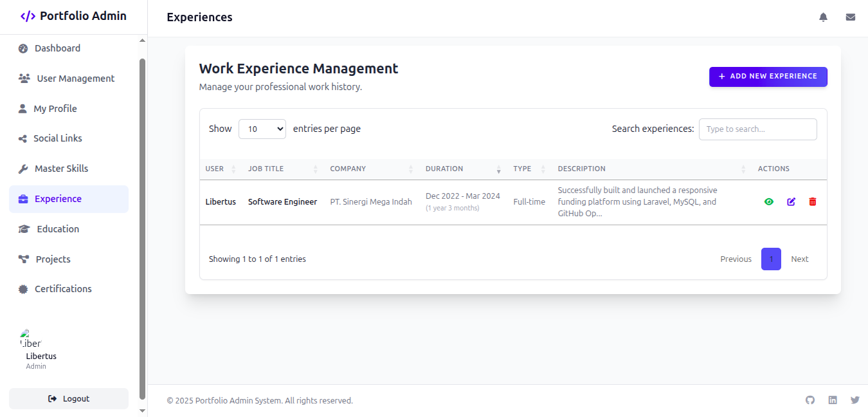Click the ADD NEW EXPERIENCE button
Image resolution: width=868 pixels, height=417 pixels.
768,77
